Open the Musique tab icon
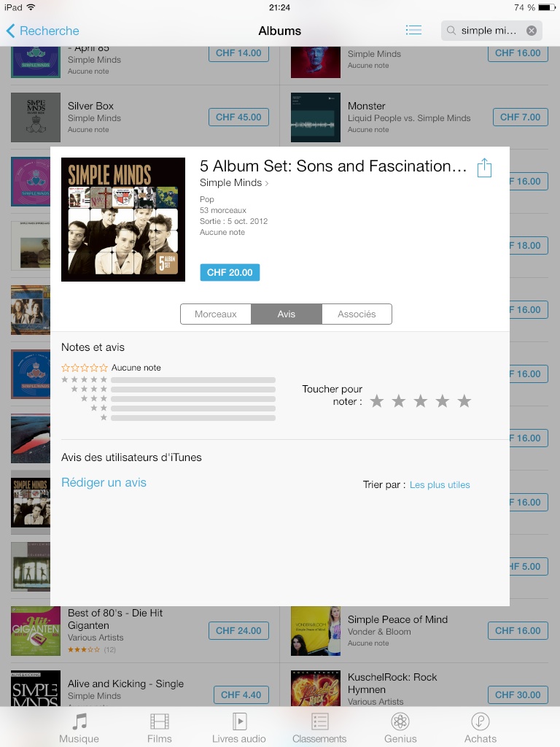The height and width of the screenshot is (747, 560). pyautogui.click(x=79, y=721)
